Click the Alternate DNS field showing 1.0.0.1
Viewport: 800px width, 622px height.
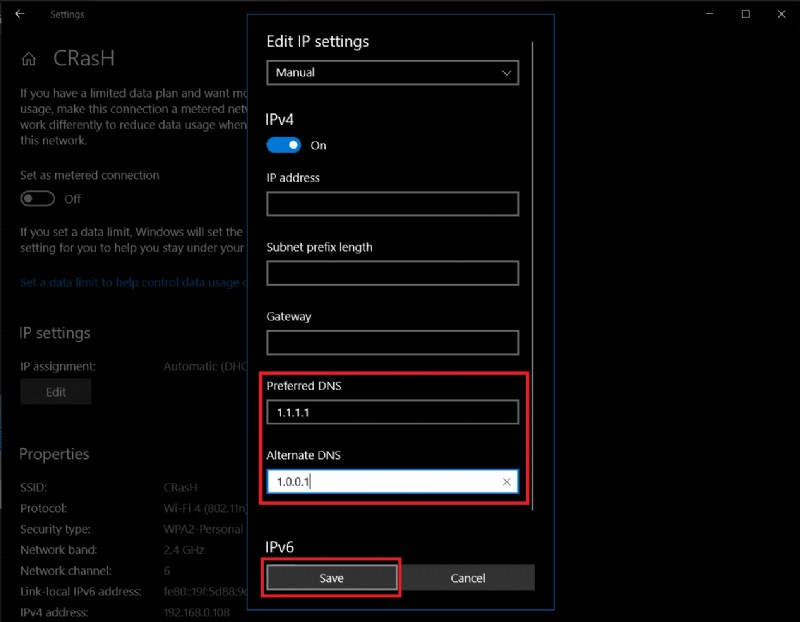click(392, 482)
